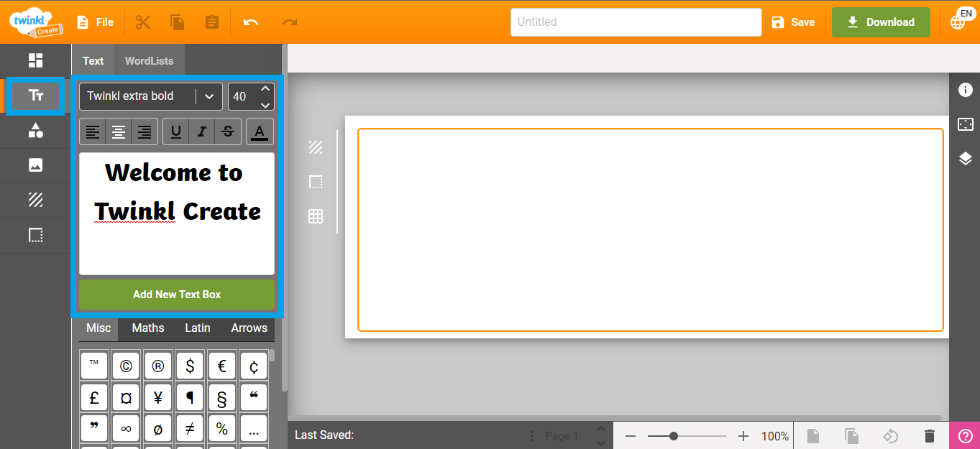
Task: Open the text color picker
Action: coord(260,131)
